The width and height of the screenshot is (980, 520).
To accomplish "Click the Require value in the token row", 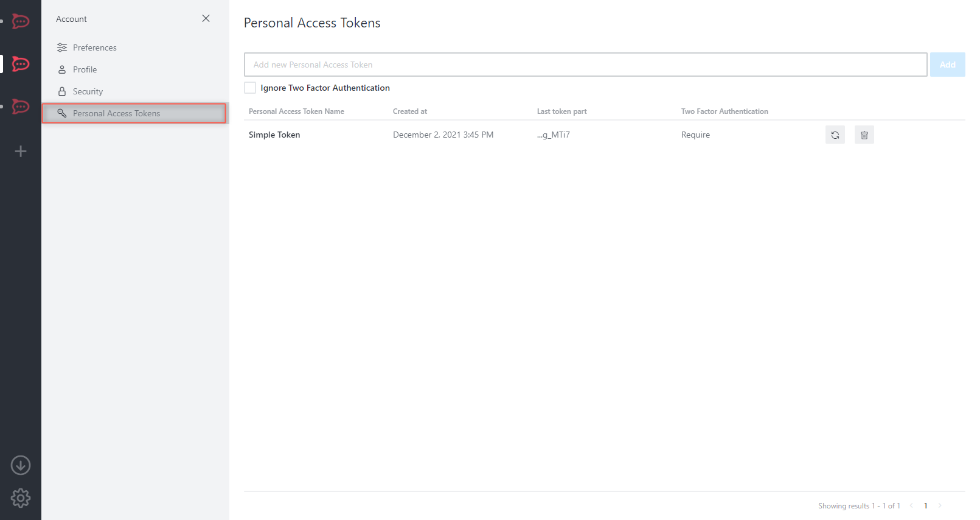I will coord(695,135).
